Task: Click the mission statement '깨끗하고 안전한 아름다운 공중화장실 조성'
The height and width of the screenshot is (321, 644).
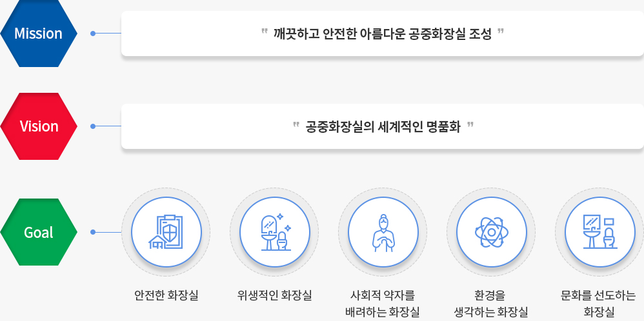Action: click(383, 34)
